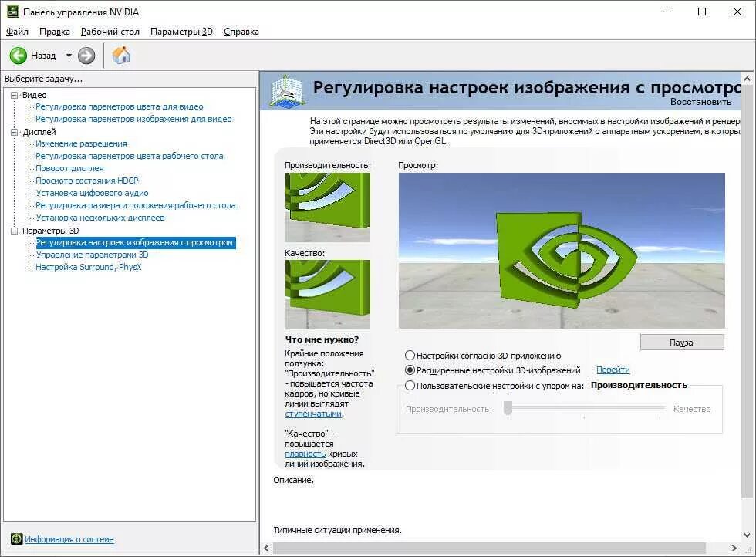
Task: Click the horizontal scrollbar left arrow
Action: 267,548
